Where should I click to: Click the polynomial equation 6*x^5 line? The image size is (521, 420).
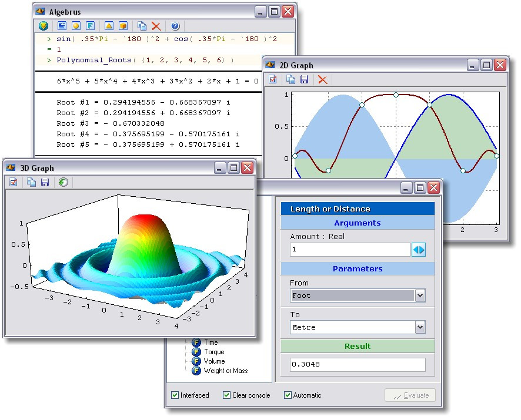158,81
